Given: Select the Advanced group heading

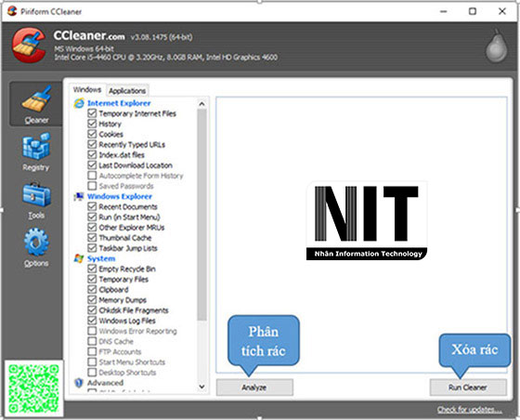Looking at the screenshot, I should [105, 383].
